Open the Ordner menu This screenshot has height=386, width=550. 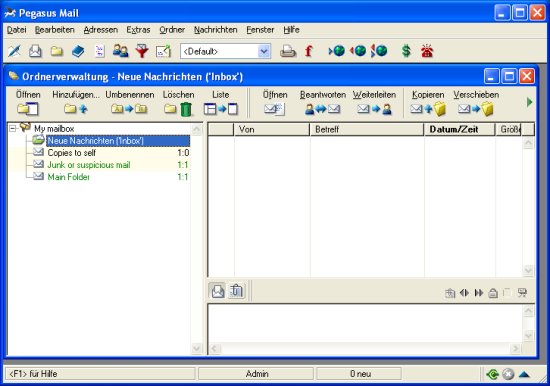click(x=172, y=30)
